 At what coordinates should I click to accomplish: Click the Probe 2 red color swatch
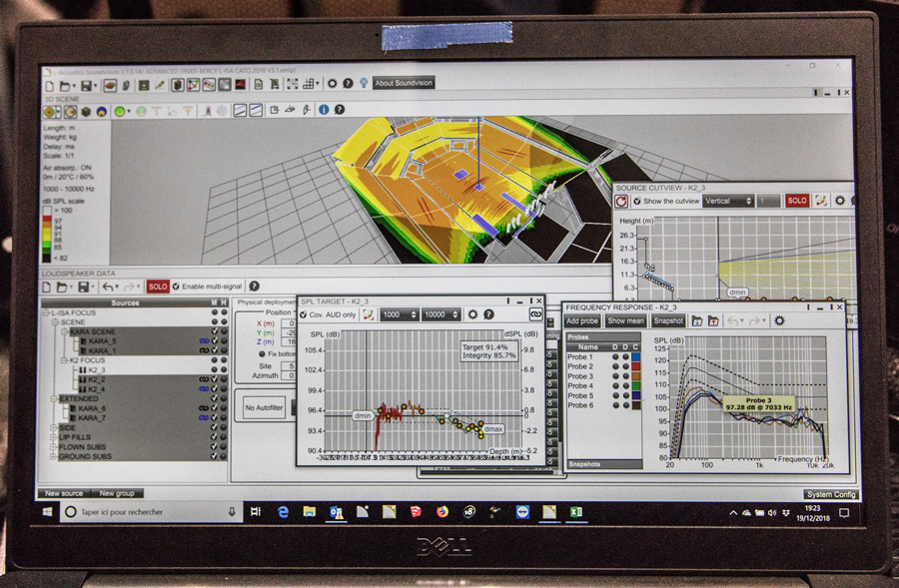(635, 366)
